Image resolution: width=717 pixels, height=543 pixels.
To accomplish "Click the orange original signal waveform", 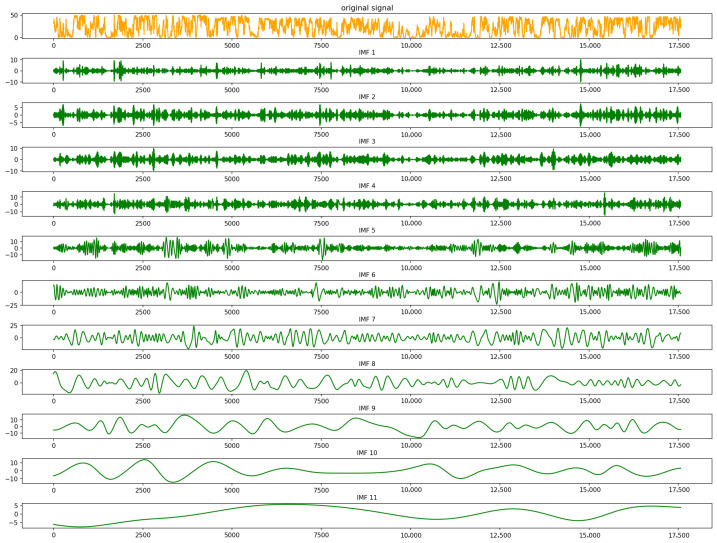I will pyautogui.click(x=367, y=26).
